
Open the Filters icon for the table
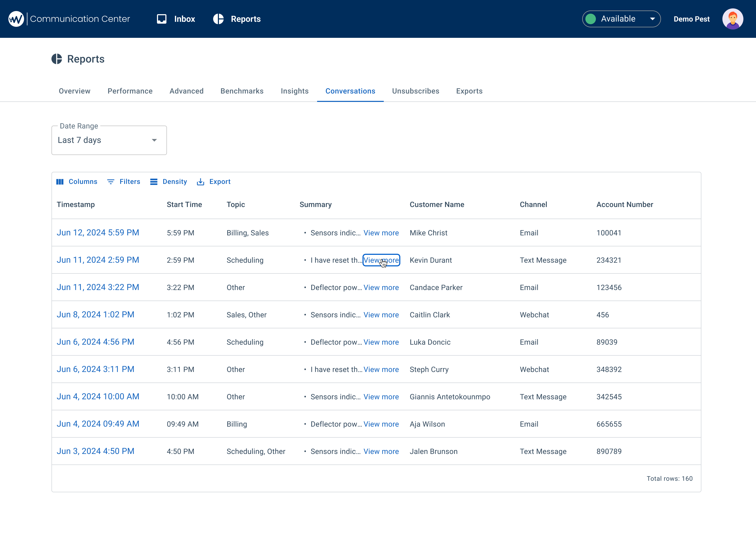coord(111,182)
